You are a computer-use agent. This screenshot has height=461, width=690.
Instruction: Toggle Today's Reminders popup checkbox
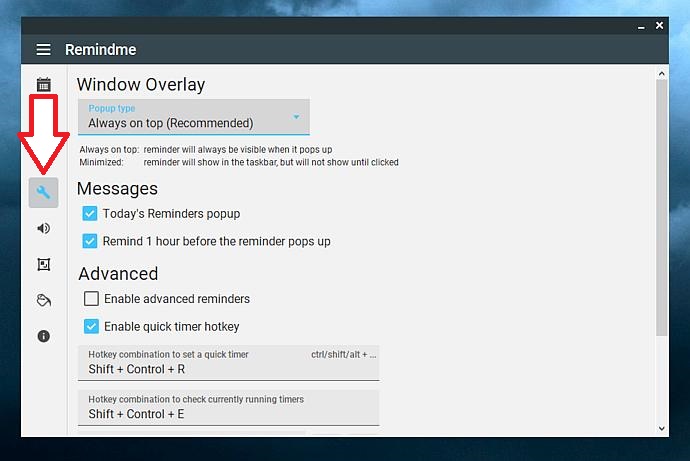tap(90, 213)
